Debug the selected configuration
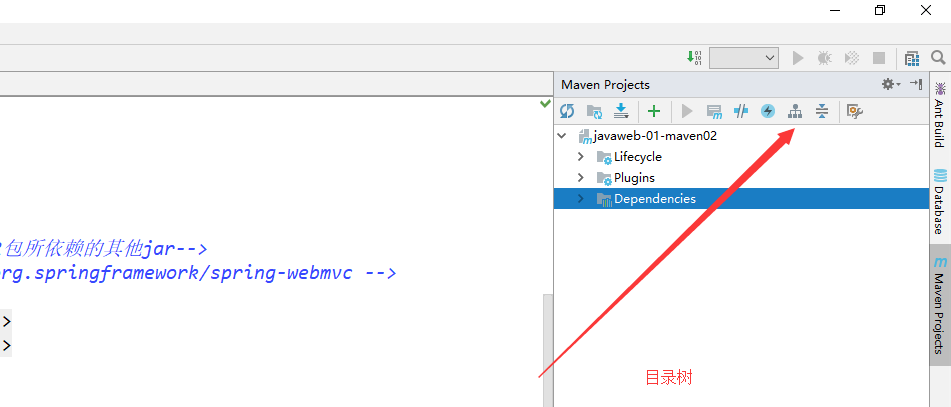 (824, 58)
